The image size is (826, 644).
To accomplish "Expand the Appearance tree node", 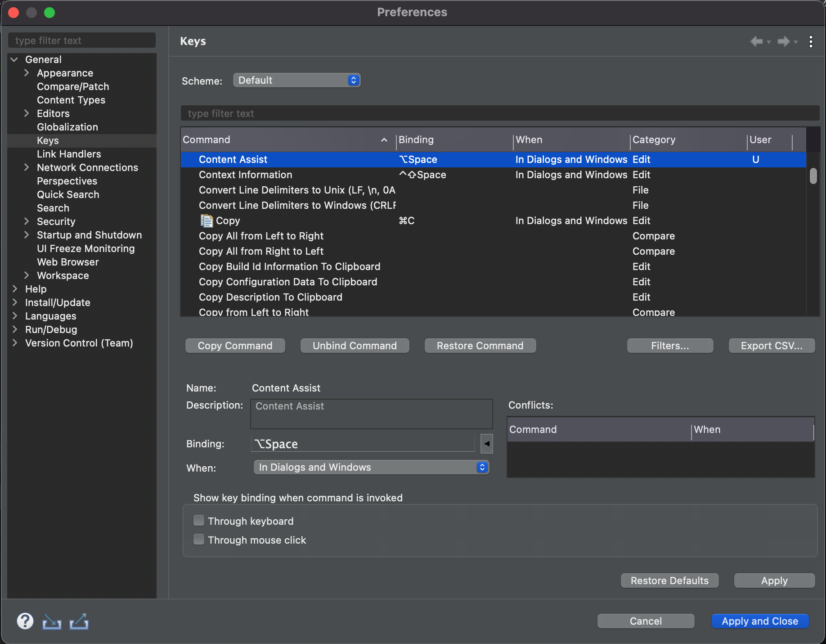I will (27, 73).
